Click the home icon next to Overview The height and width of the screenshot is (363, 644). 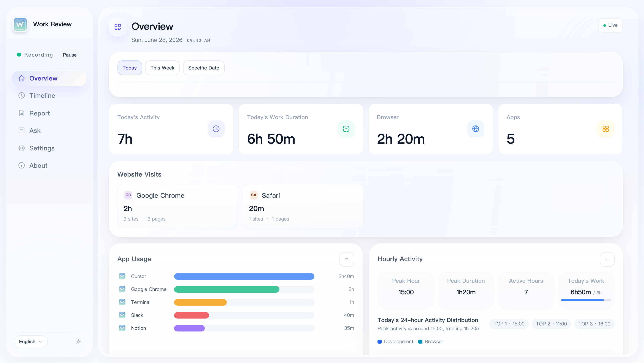pyautogui.click(x=22, y=78)
